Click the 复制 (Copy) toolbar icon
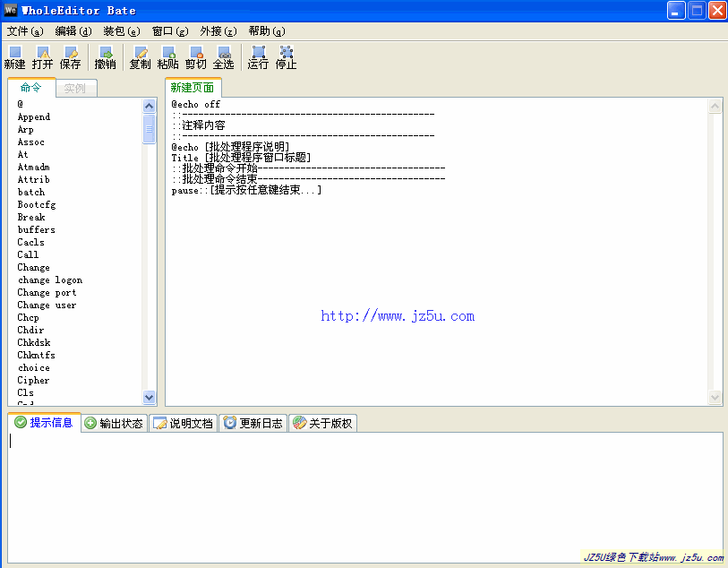 click(140, 57)
